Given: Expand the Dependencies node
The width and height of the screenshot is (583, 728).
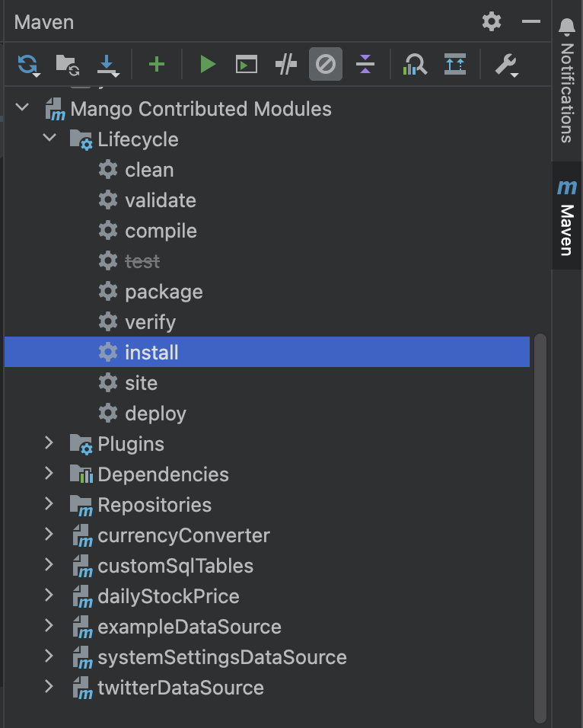Looking at the screenshot, I should pos(49,473).
